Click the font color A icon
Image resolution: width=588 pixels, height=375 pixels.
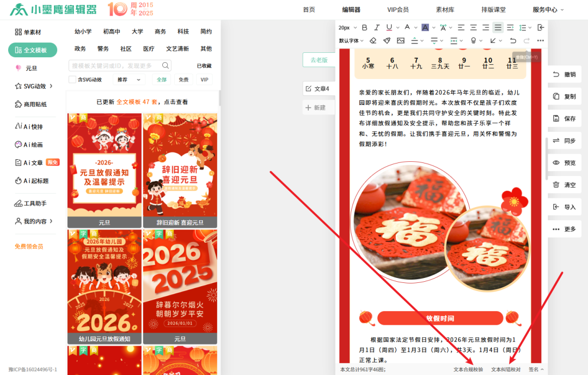click(x=407, y=27)
